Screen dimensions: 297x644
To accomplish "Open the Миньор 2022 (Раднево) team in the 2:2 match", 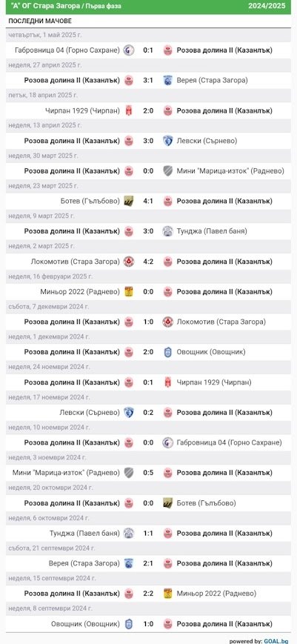I will (x=216, y=594).
